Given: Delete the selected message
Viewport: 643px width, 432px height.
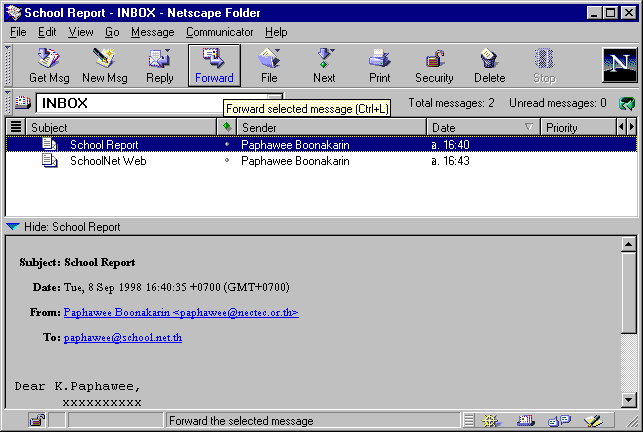Looking at the screenshot, I should pos(489,66).
